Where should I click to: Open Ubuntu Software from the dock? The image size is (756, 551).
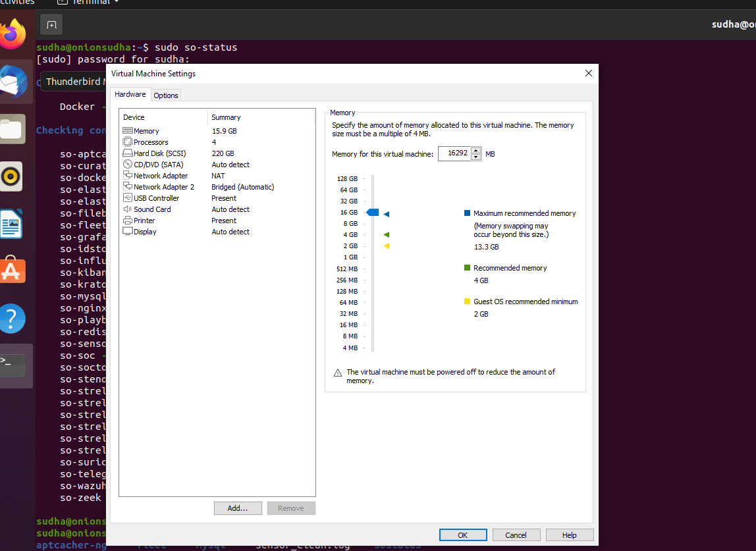[x=12, y=270]
